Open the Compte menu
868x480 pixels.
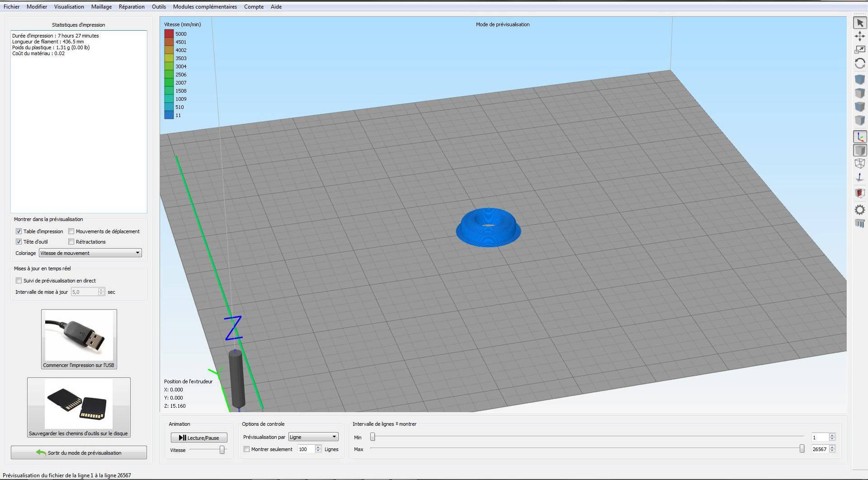[x=254, y=7]
